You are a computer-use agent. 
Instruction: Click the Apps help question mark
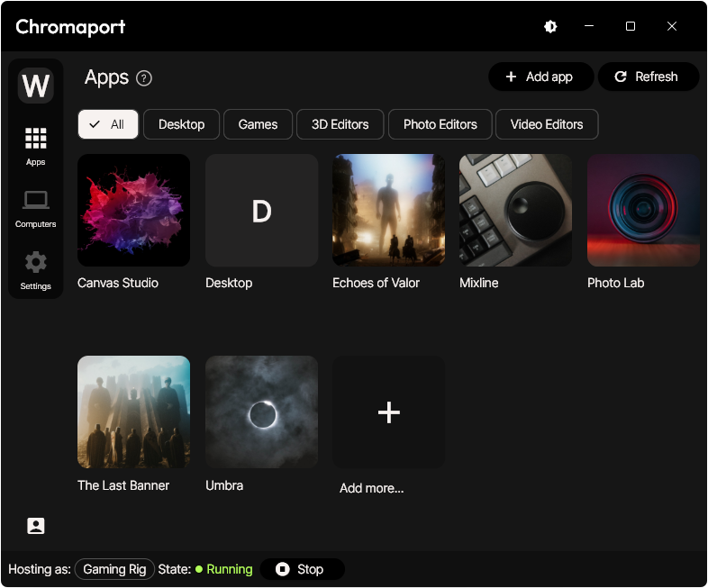click(144, 78)
